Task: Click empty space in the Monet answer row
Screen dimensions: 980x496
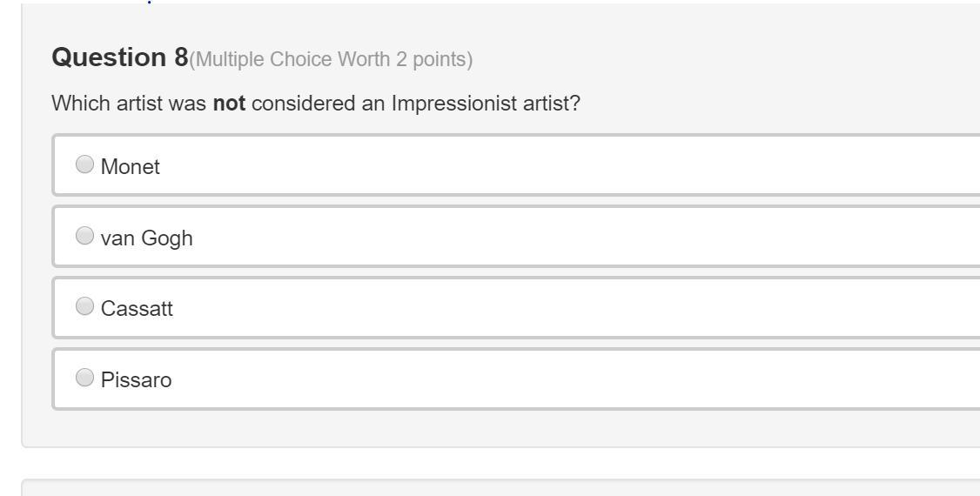Action: click(566, 165)
